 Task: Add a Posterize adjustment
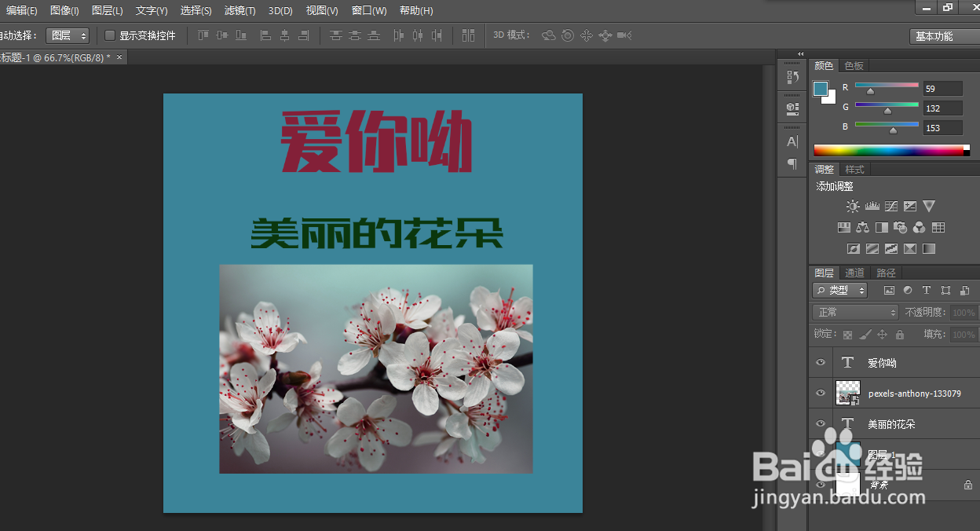click(x=872, y=249)
